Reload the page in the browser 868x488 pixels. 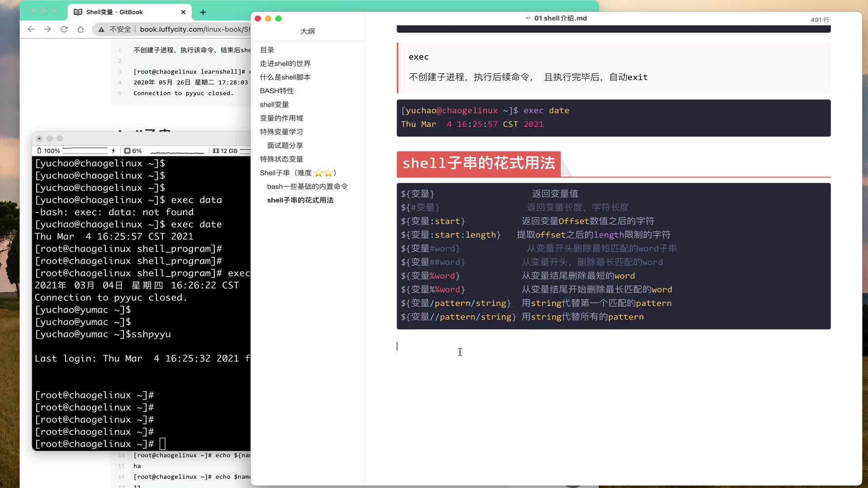(x=64, y=29)
